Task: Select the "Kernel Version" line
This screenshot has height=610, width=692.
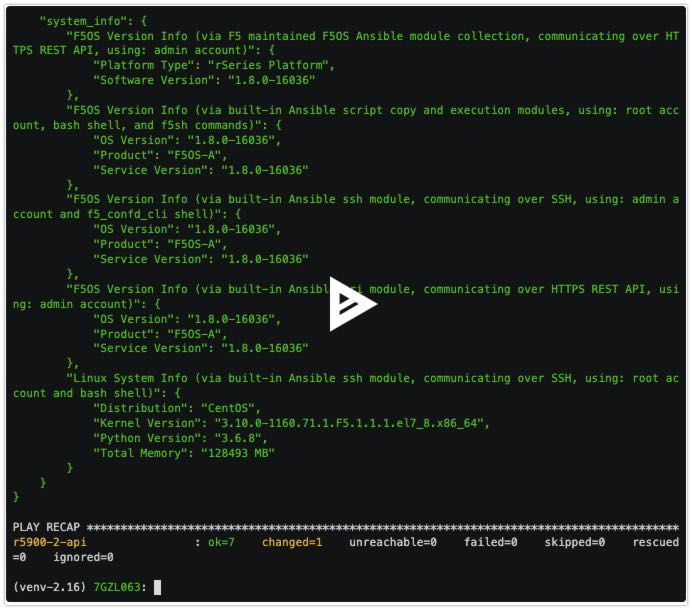Action: tap(291, 423)
